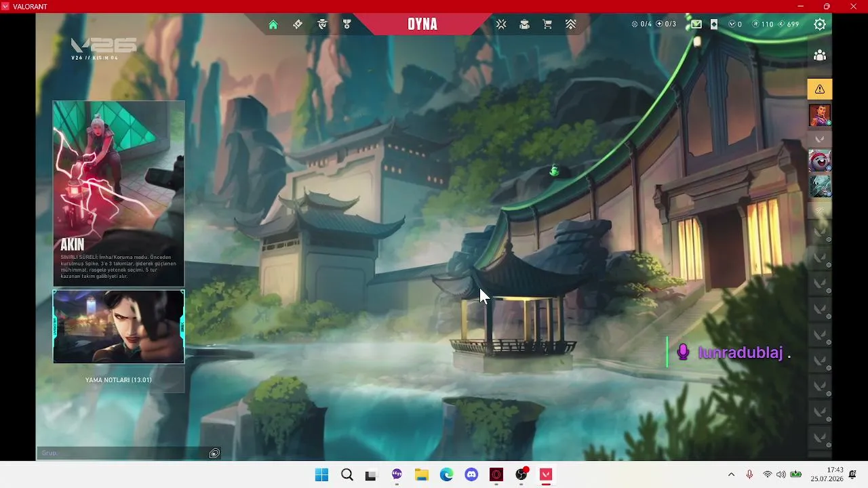Launch Microsoft Edge from taskbar
Image resolution: width=868 pixels, height=488 pixels.
click(x=446, y=474)
